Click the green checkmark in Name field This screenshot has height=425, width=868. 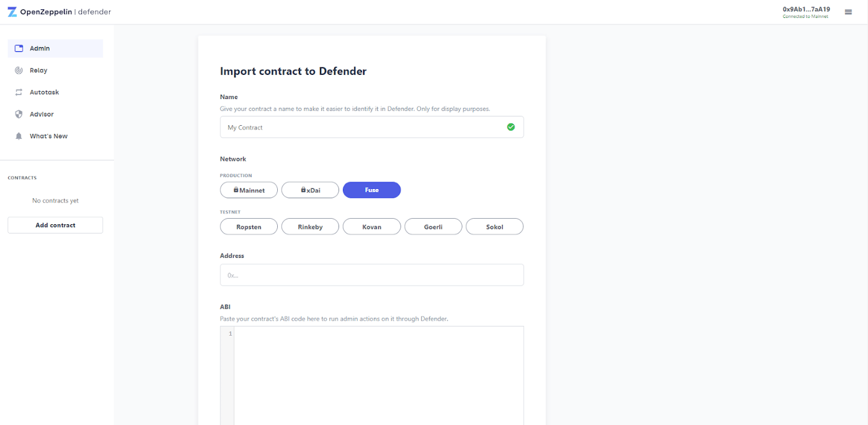coord(511,126)
